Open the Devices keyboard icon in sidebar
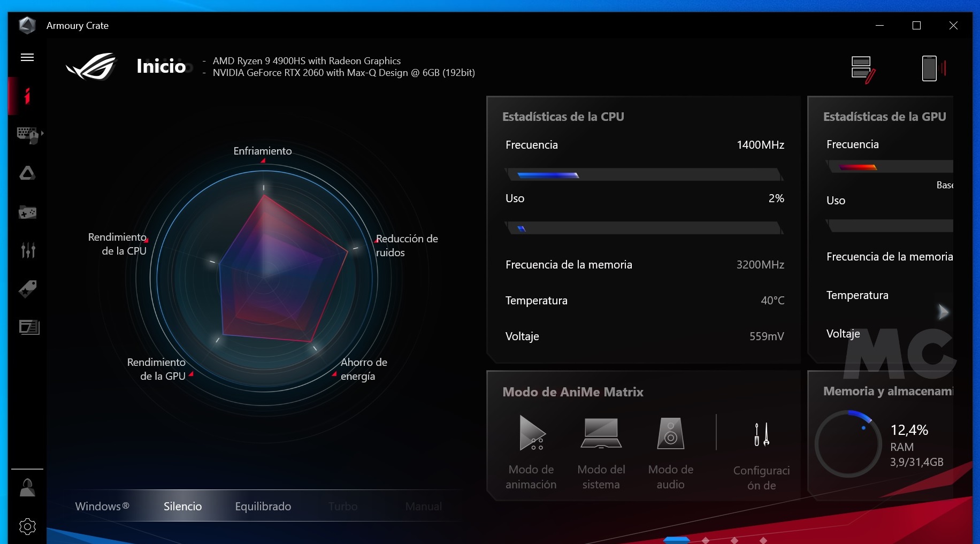 tap(28, 135)
